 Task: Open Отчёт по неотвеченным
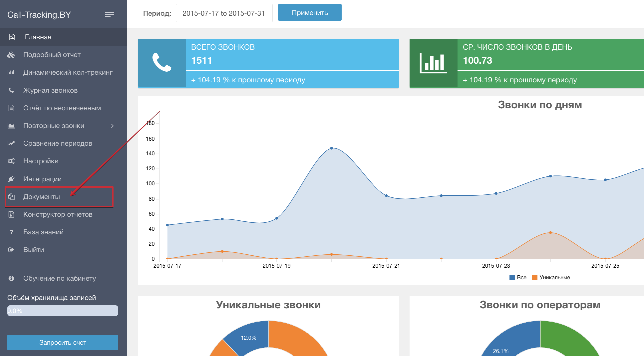[x=64, y=108]
